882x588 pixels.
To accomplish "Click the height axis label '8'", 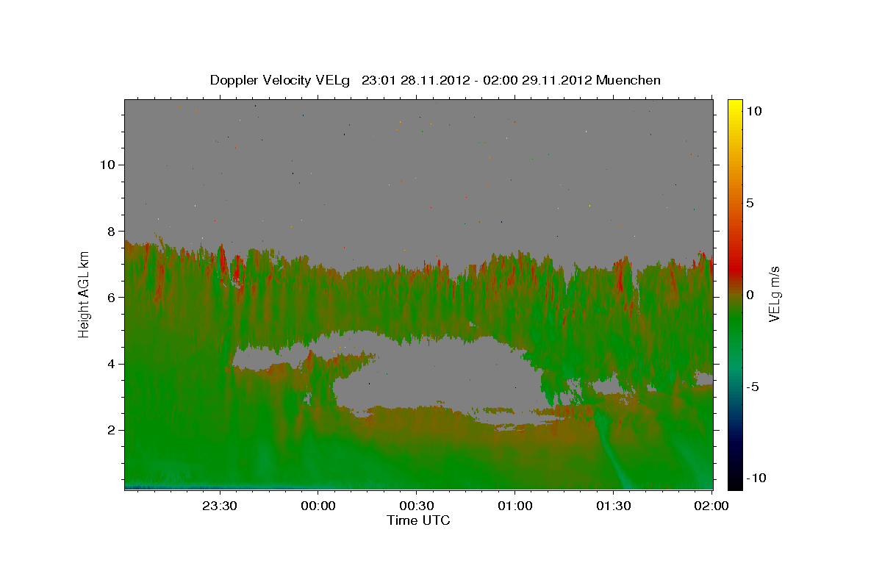I will 110,231.
